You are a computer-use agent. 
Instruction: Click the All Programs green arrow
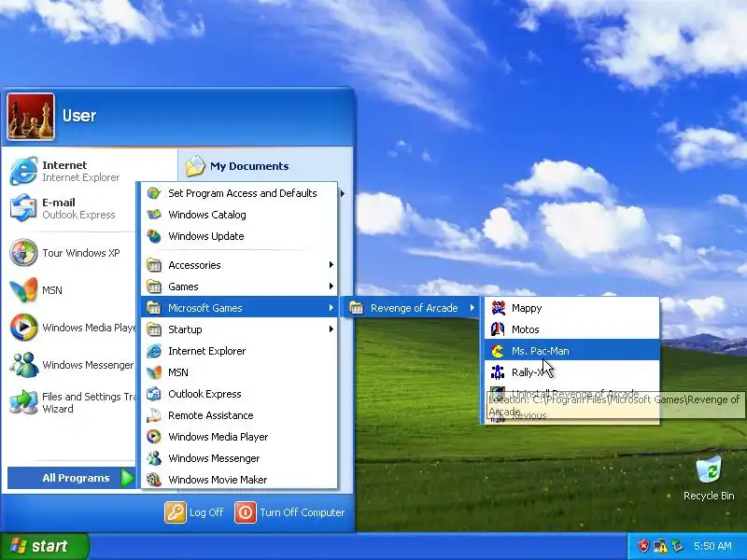[127, 478]
